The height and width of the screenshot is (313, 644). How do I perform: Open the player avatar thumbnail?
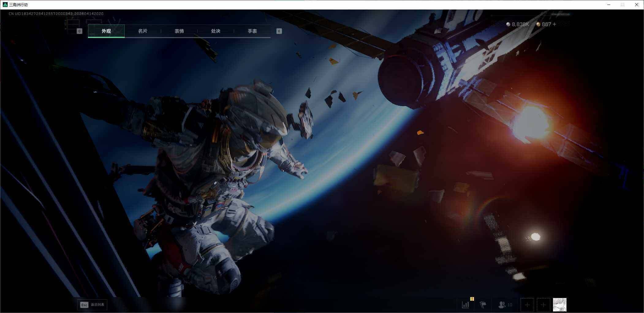click(559, 305)
